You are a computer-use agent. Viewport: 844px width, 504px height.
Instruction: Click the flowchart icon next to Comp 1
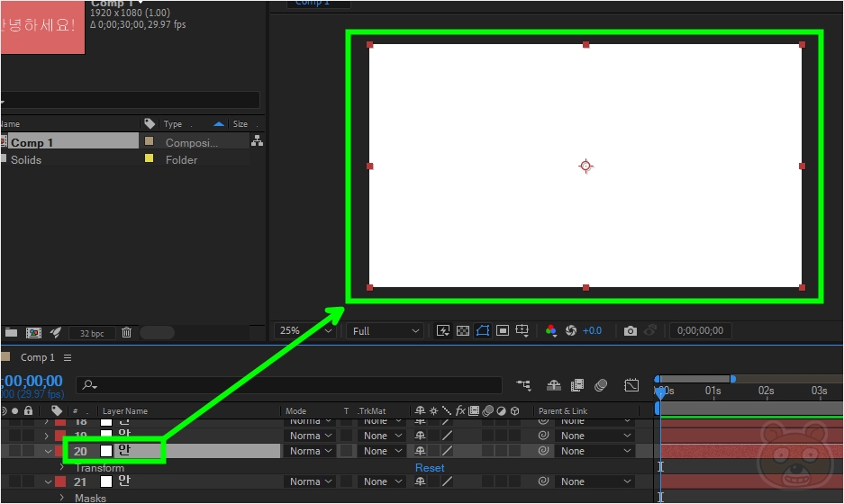(x=258, y=141)
